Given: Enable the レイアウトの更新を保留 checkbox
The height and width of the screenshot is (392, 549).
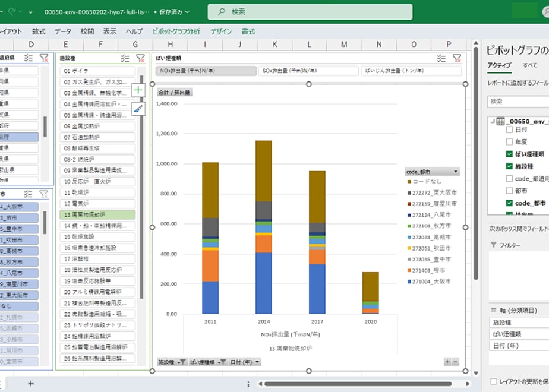Looking at the screenshot, I should (494, 381).
